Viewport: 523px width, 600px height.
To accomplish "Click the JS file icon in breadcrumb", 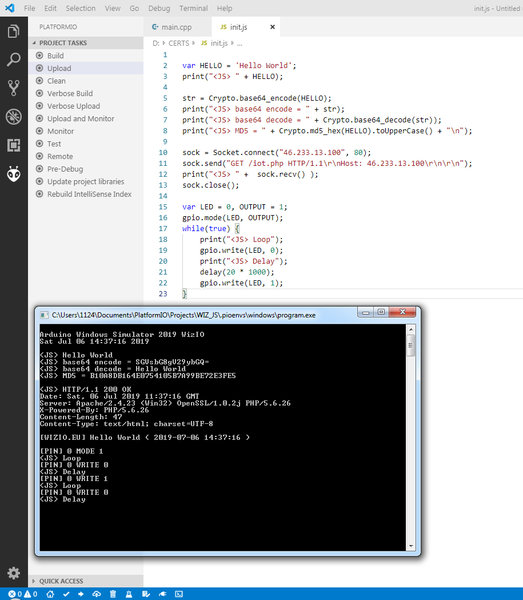I will (204, 43).
